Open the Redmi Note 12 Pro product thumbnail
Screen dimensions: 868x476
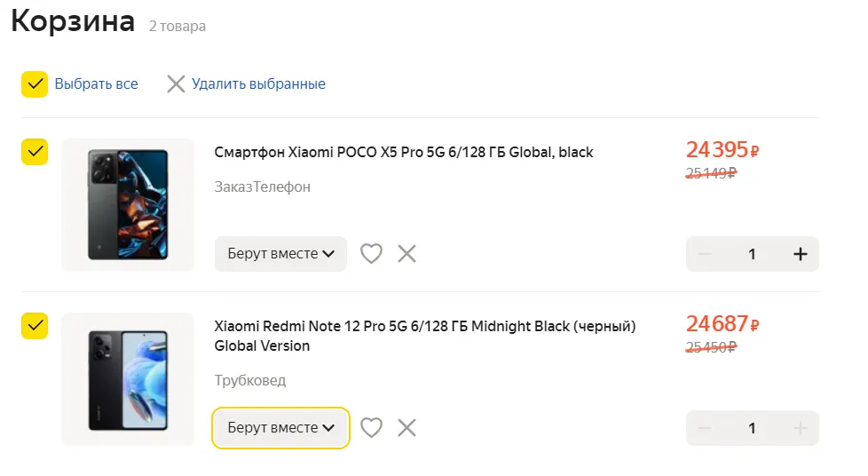(128, 379)
